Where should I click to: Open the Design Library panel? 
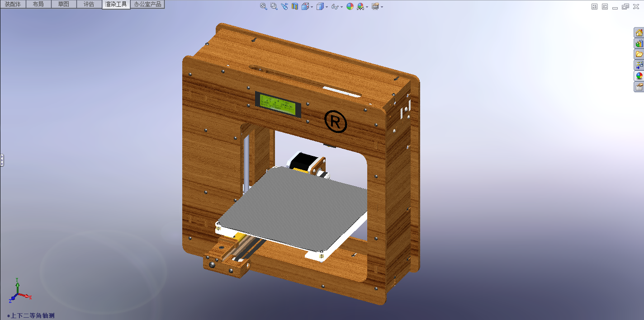coord(639,43)
